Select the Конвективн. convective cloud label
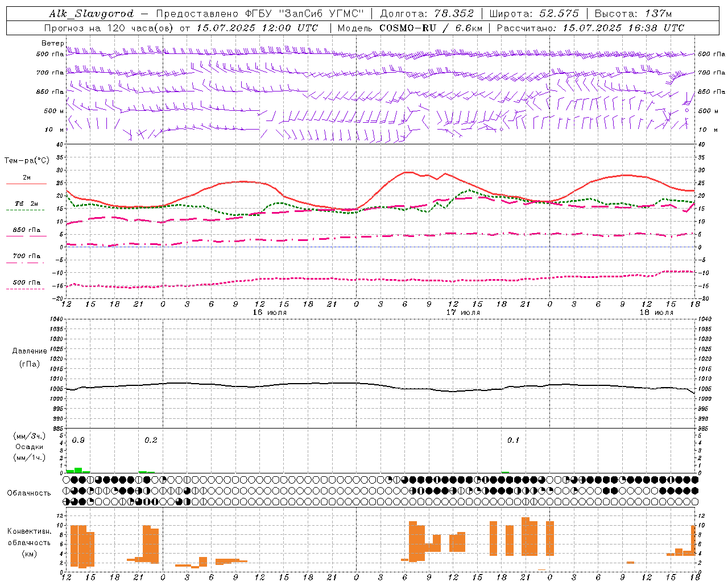 point(30,531)
